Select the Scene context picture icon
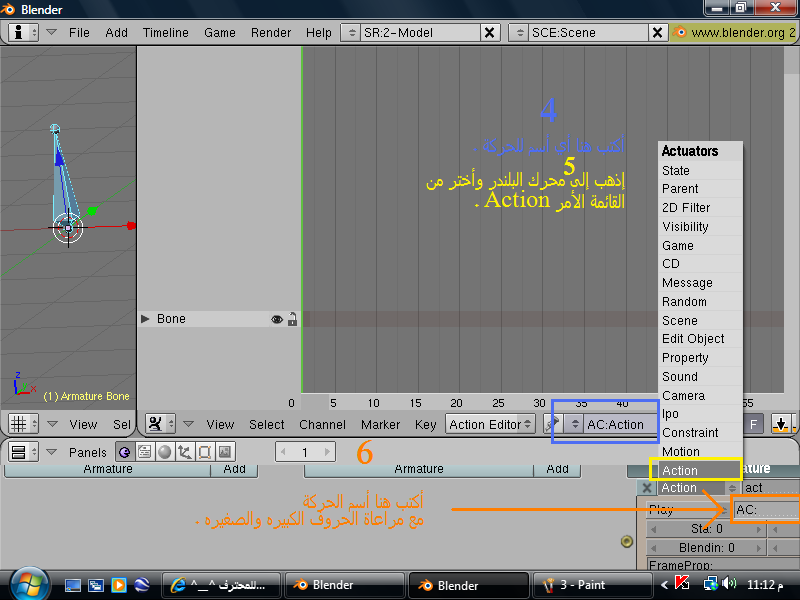The height and width of the screenshot is (600, 800). pyautogui.click(x=225, y=452)
